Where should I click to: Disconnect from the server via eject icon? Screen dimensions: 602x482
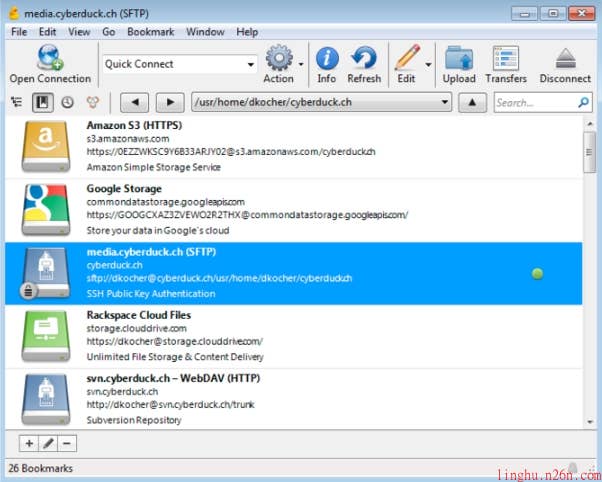pos(565,58)
